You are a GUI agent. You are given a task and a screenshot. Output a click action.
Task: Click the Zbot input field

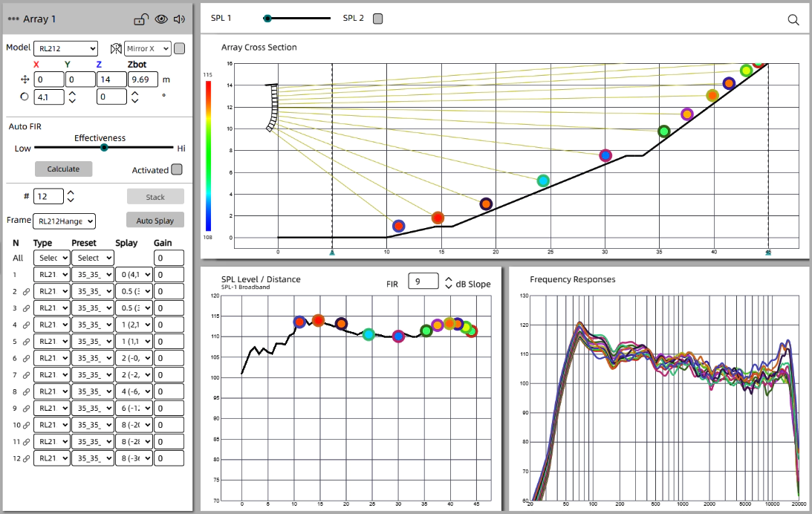[x=143, y=79]
